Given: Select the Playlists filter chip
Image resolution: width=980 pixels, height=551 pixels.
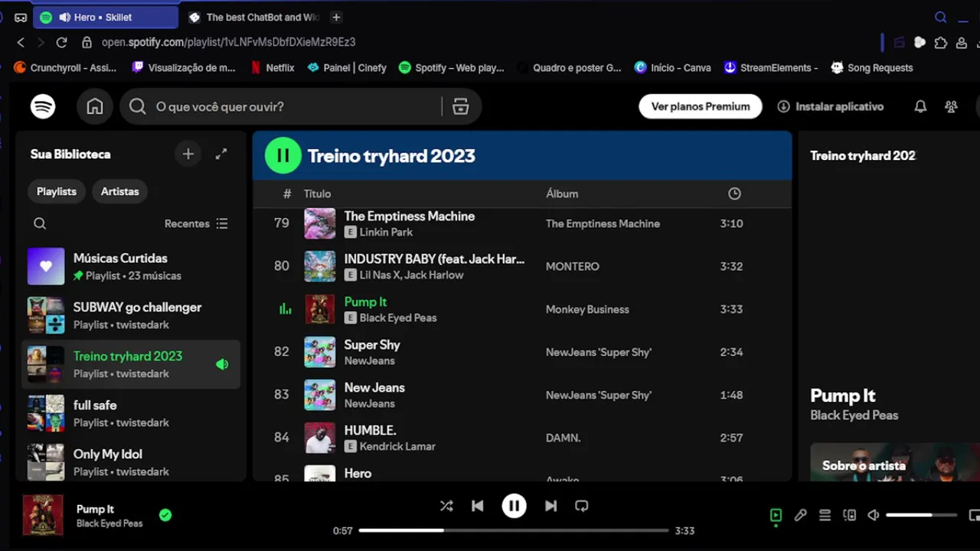Looking at the screenshot, I should pos(57,191).
